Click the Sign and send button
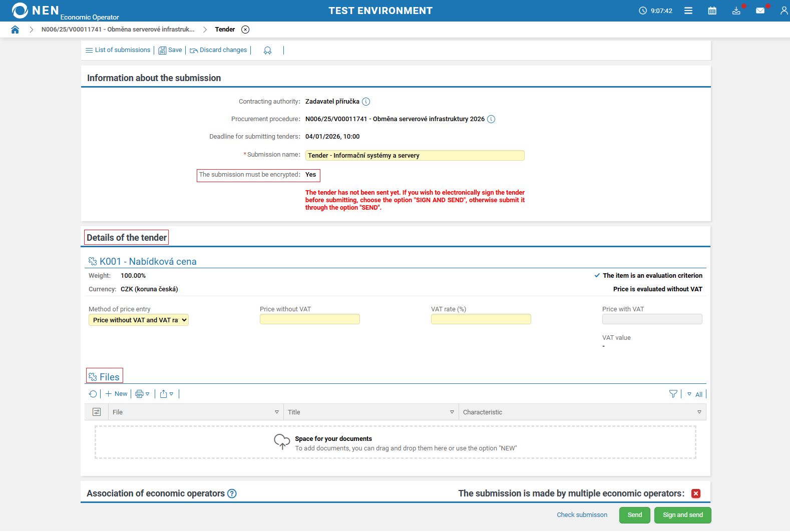Image resolution: width=790 pixels, height=532 pixels. coord(682,515)
